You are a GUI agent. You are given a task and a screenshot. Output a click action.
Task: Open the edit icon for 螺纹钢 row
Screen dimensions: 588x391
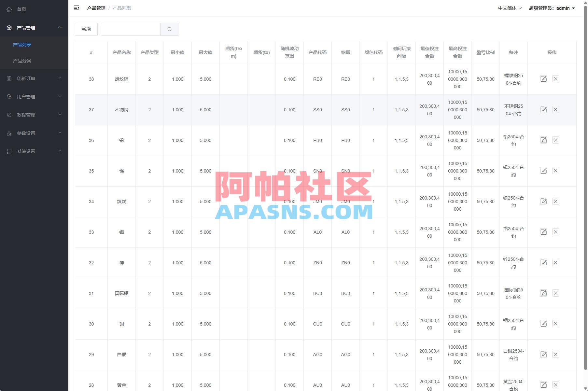[x=543, y=79]
